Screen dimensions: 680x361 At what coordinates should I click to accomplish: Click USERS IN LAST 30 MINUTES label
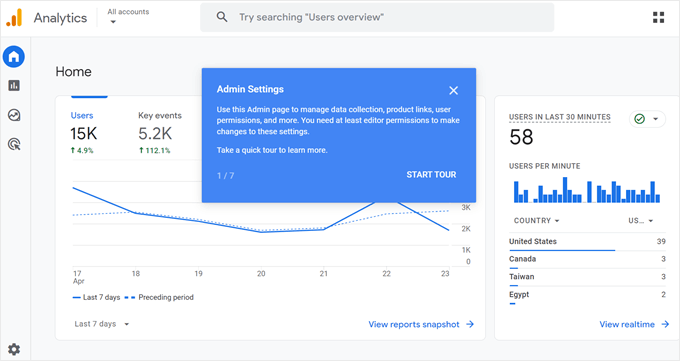559,117
